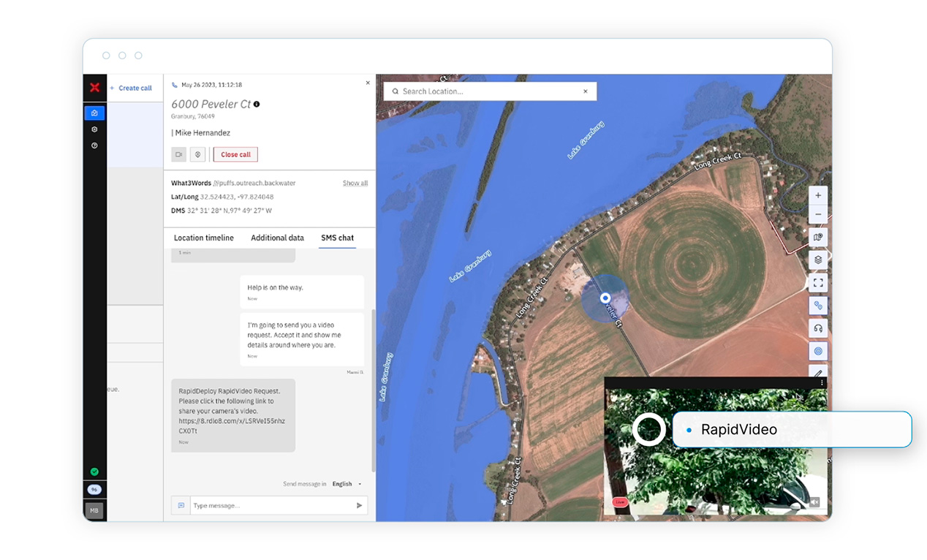Zoom in the map with the plus button
Viewport: 927px width, 560px height.
[x=818, y=195]
